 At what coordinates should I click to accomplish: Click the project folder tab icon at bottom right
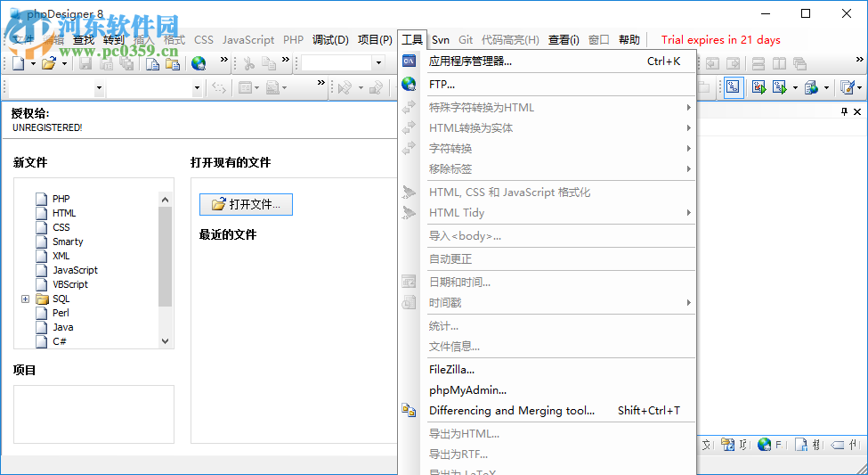(x=728, y=444)
